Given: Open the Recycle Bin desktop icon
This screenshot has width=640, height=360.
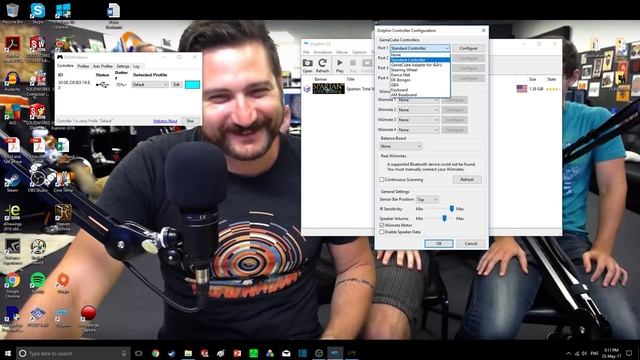Looking at the screenshot, I should point(12,12).
